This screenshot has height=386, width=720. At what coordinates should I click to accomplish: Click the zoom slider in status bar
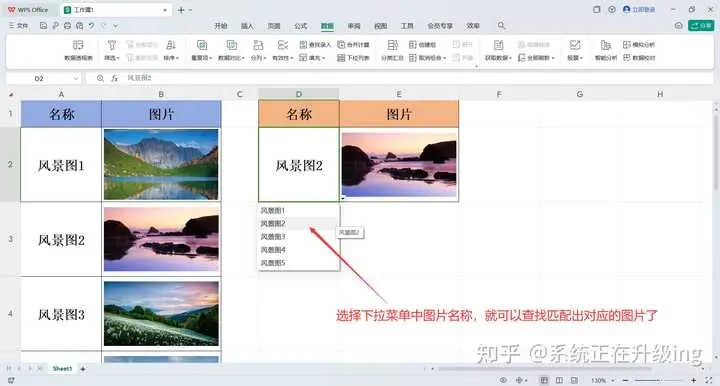click(659, 380)
